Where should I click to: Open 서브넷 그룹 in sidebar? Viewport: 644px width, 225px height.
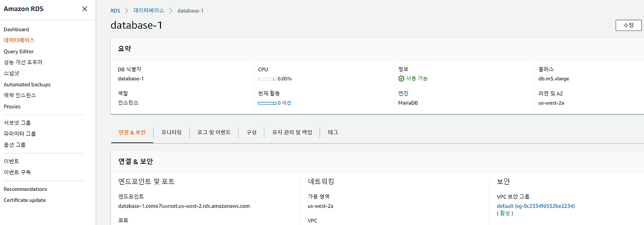coord(17,123)
